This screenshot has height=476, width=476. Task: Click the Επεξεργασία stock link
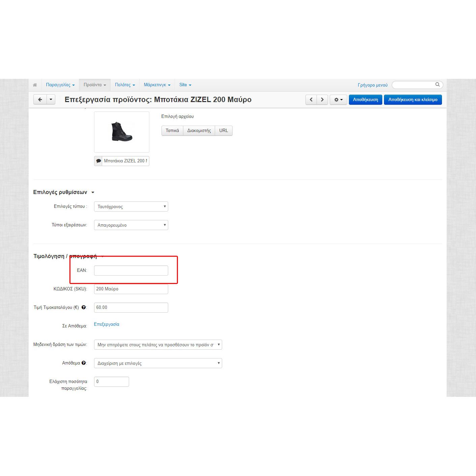[x=107, y=324]
